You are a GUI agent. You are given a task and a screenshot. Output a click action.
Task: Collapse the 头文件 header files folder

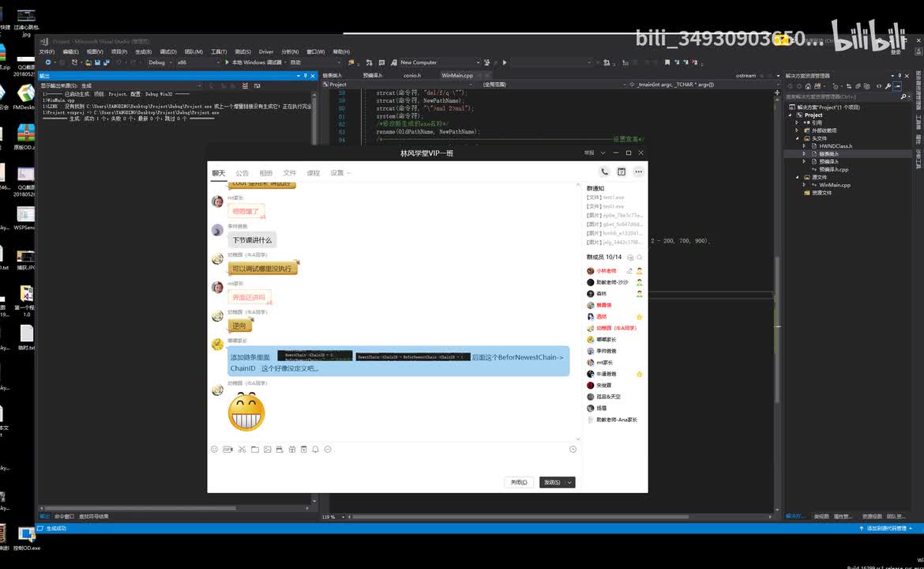click(x=798, y=138)
